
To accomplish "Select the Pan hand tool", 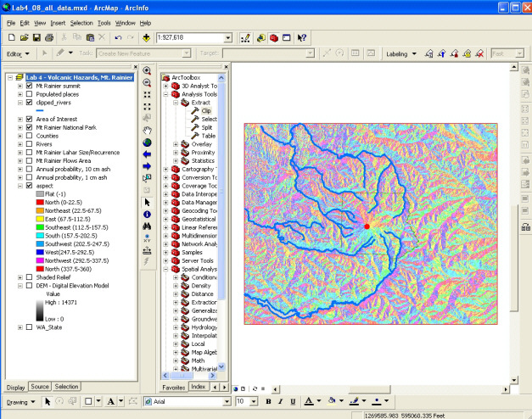I will coord(147,131).
